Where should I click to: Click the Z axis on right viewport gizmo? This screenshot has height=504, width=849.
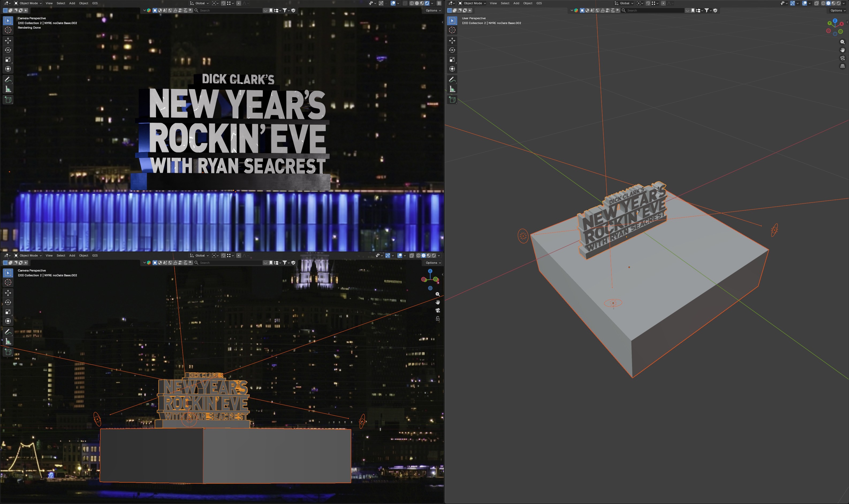835,21
